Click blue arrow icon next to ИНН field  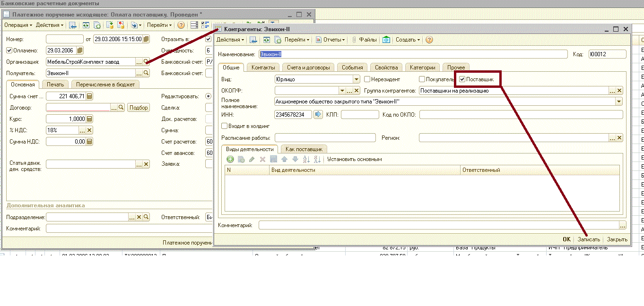coord(318,114)
